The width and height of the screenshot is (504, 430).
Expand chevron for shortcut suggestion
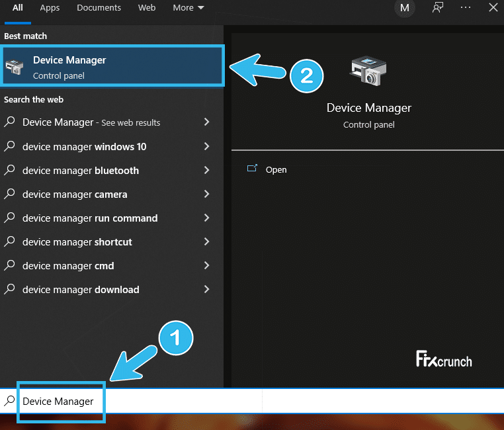206,241
